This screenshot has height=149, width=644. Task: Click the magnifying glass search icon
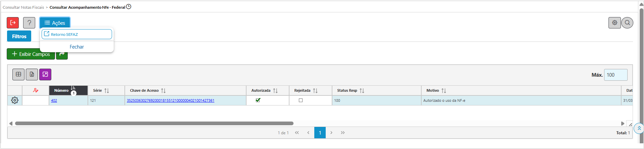pos(627,23)
